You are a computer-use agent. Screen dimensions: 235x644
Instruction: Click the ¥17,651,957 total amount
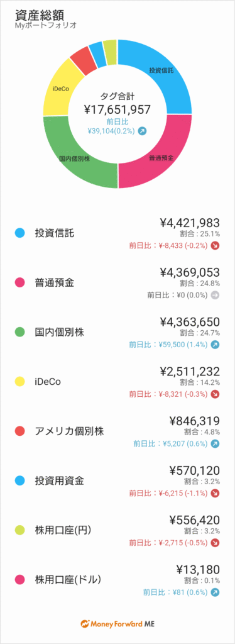pos(117,109)
